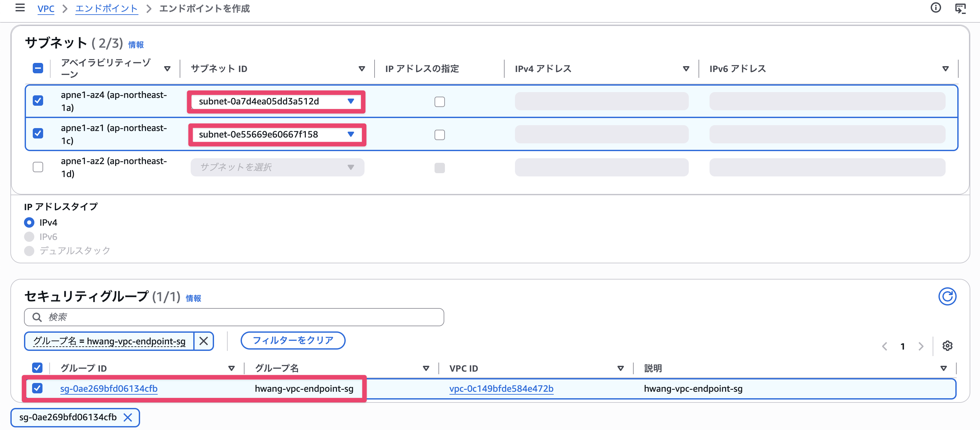Open the hamburger navigation menu

20,7
